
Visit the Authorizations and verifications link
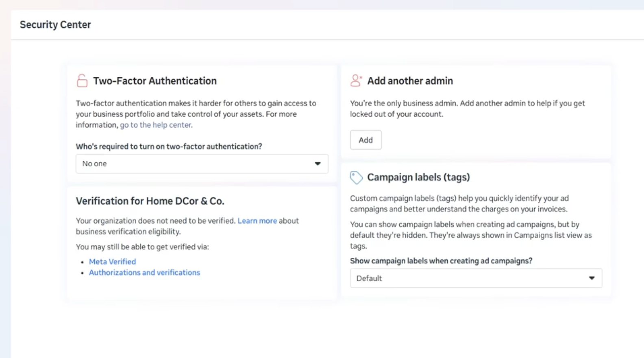point(144,273)
